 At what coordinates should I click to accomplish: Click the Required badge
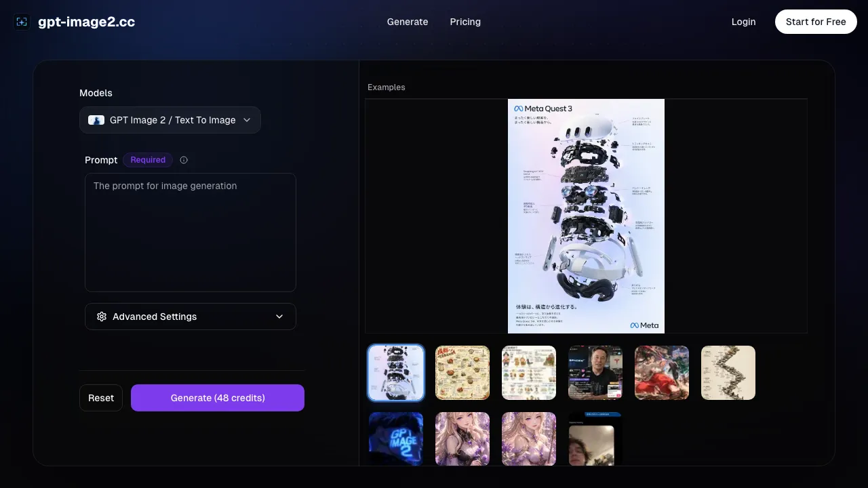pyautogui.click(x=148, y=160)
